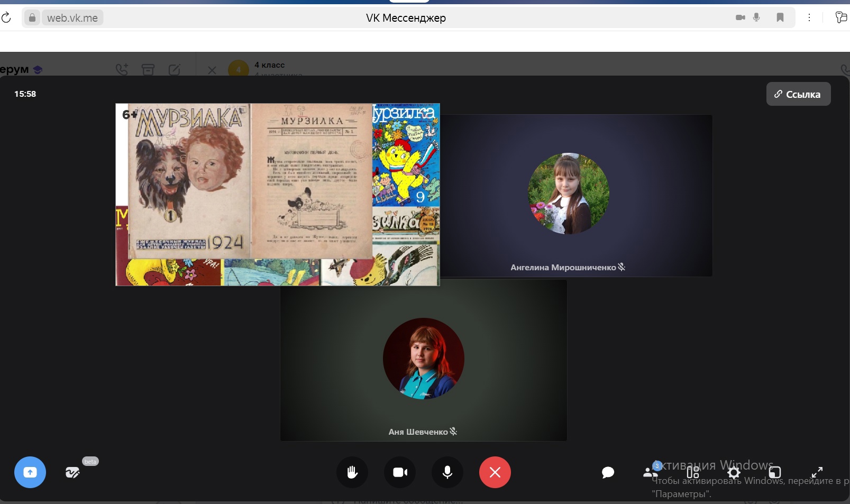Select the web.vk.me address field
Image resolution: width=850 pixels, height=504 pixels.
tap(72, 18)
